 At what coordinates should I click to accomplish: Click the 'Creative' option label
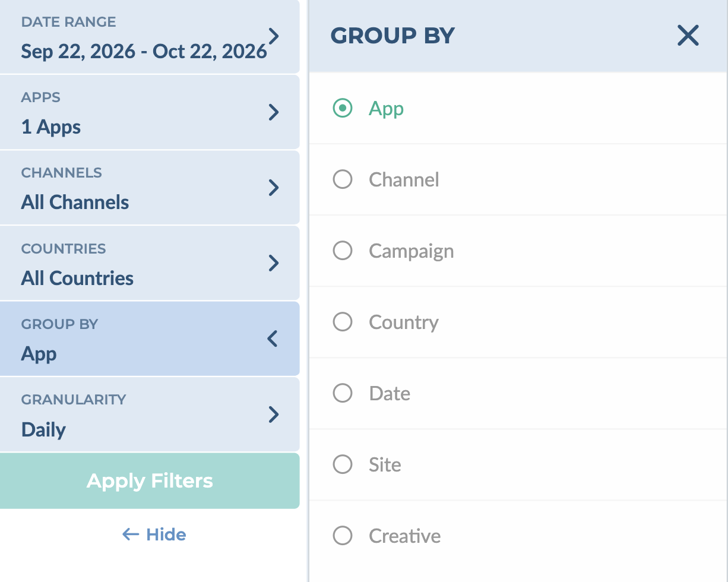tap(405, 536)
